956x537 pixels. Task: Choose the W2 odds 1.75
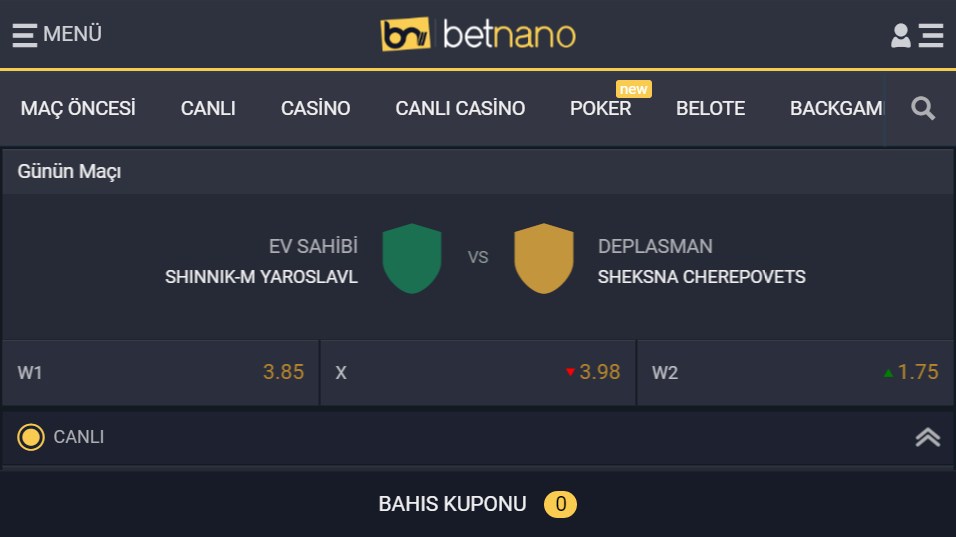[795, 373]
